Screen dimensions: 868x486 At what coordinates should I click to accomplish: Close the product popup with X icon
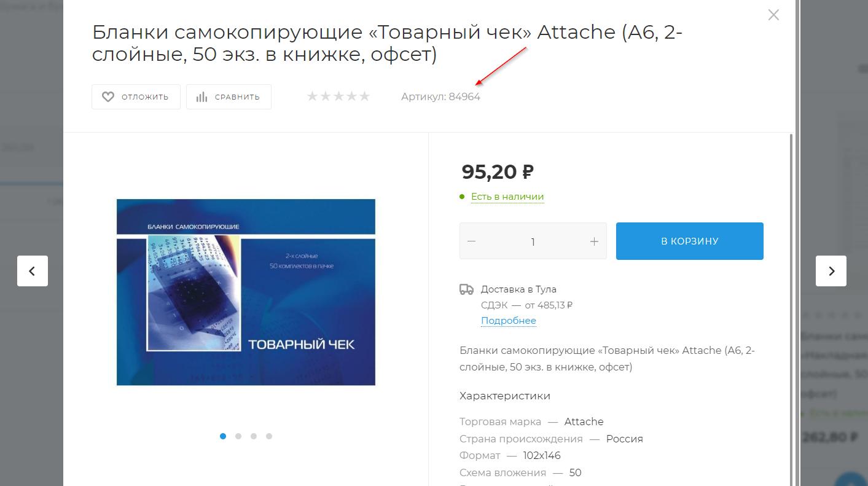click(x=773, y=15)
